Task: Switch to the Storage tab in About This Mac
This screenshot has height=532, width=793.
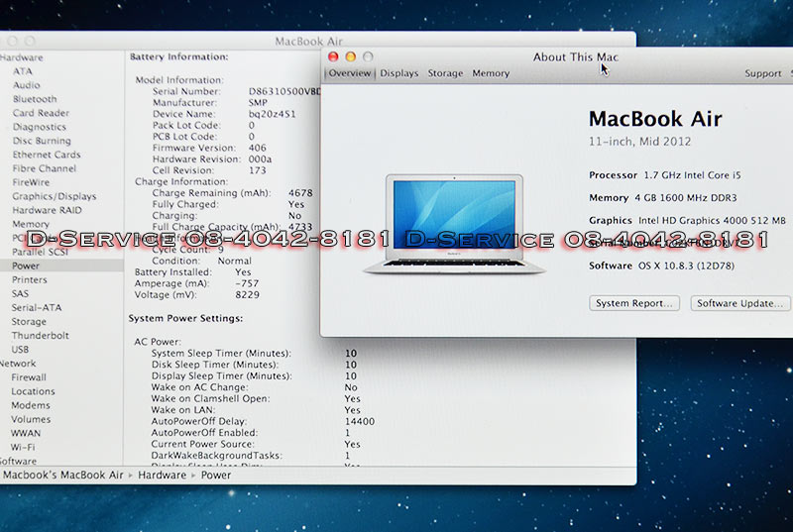Action: (x=445, y=73)
